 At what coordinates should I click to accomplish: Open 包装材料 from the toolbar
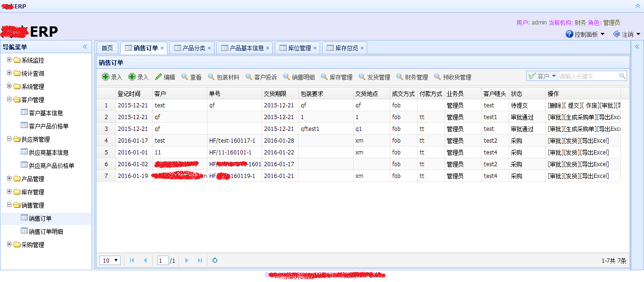223,77
